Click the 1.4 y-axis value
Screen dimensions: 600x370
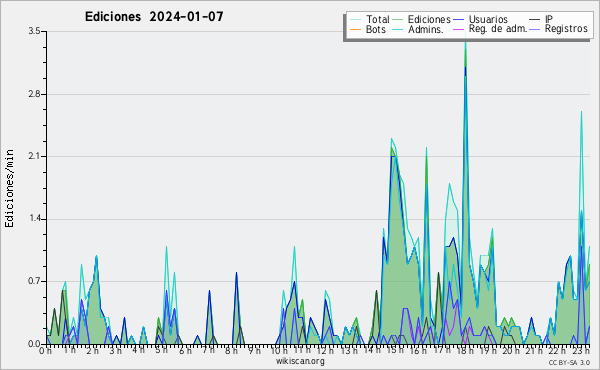click(34, 219)
